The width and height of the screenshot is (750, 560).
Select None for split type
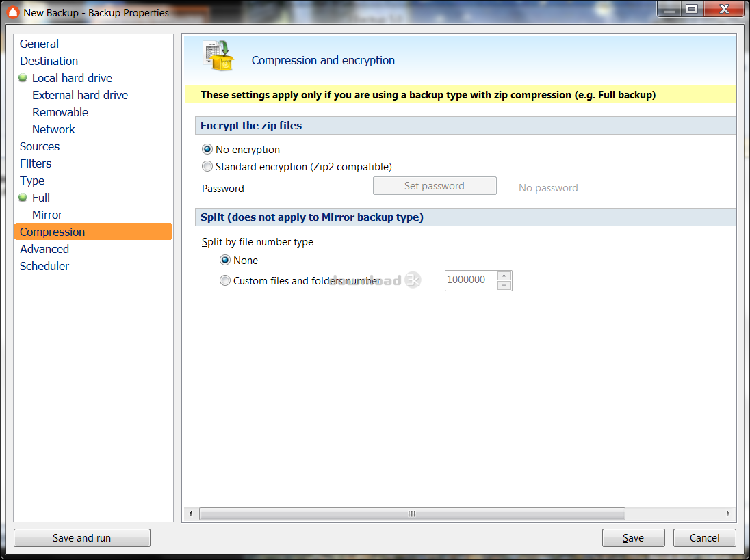click(225, 260)
